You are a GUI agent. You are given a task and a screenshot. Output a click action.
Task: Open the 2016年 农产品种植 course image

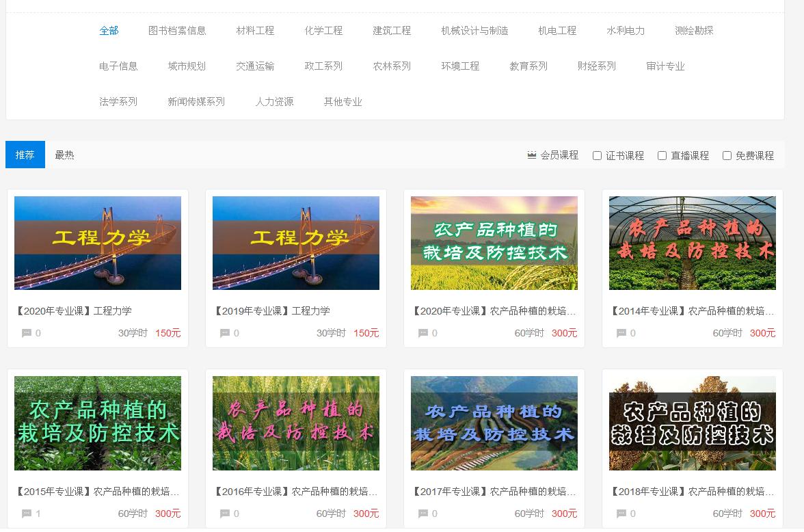pos(296,423)
